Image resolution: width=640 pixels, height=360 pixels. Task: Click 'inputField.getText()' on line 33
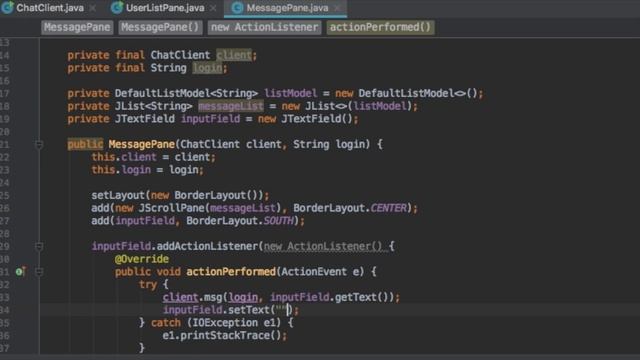coord(331,297)
